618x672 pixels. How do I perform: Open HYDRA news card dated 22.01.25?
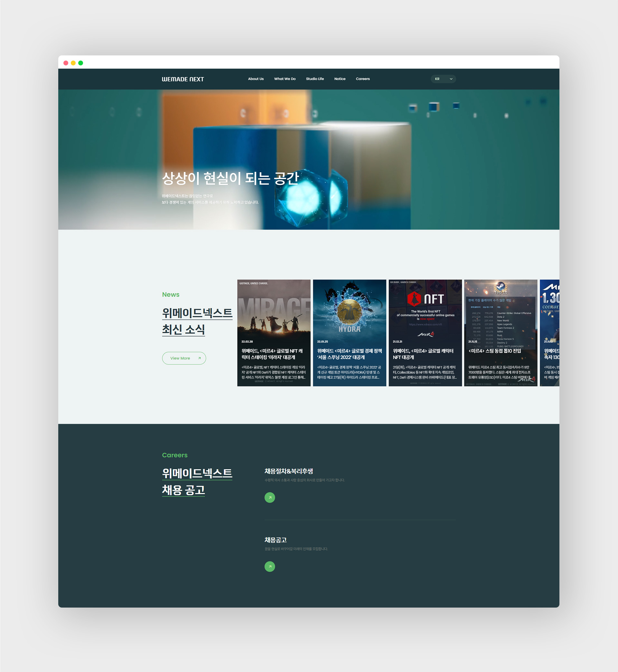point(349,333)
